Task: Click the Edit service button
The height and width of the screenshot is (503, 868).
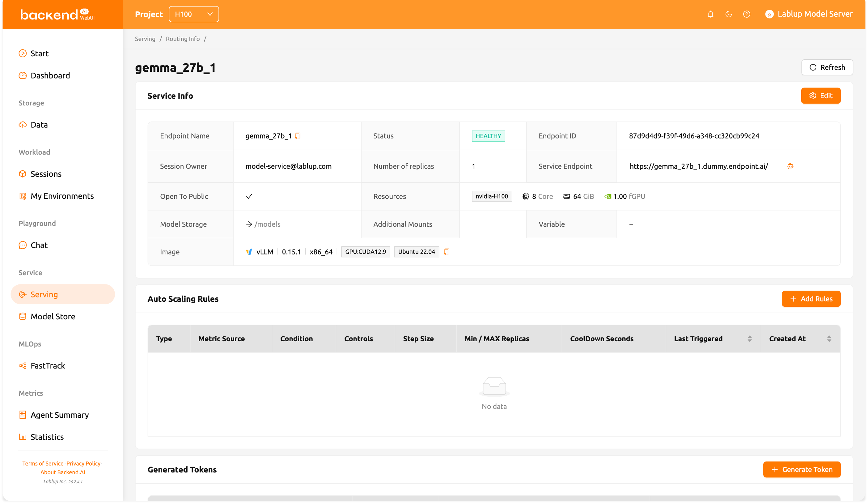Action: [x=820, y=96]
